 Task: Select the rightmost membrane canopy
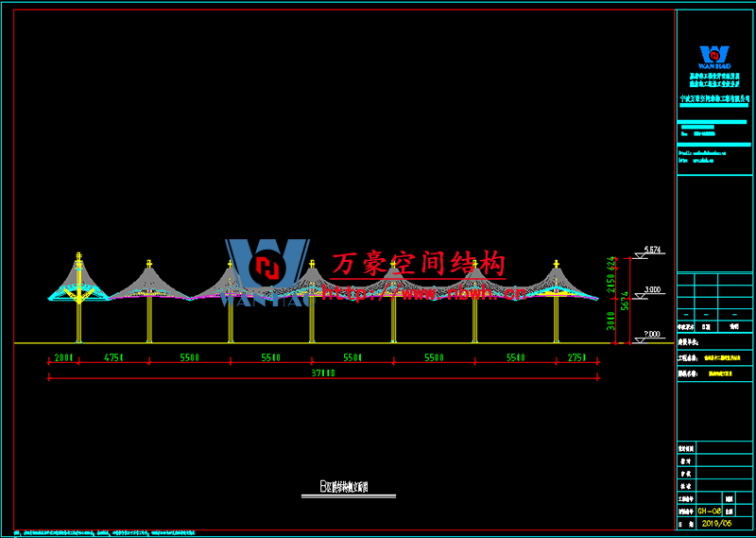point(557,284)
